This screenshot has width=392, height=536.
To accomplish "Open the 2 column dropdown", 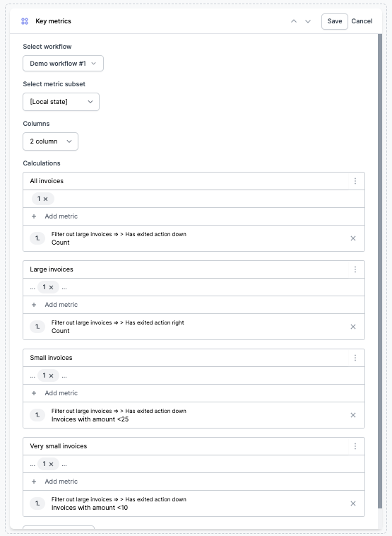I will point(51,141).
